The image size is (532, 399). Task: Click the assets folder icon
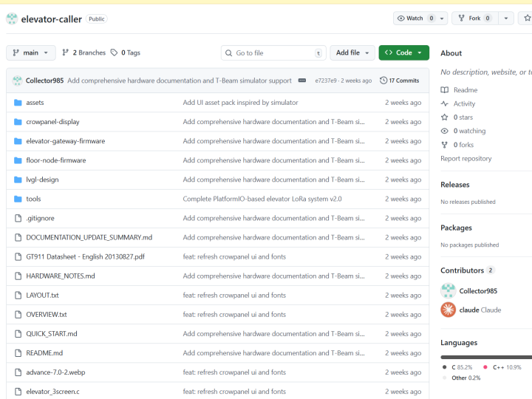click(18, 103)
